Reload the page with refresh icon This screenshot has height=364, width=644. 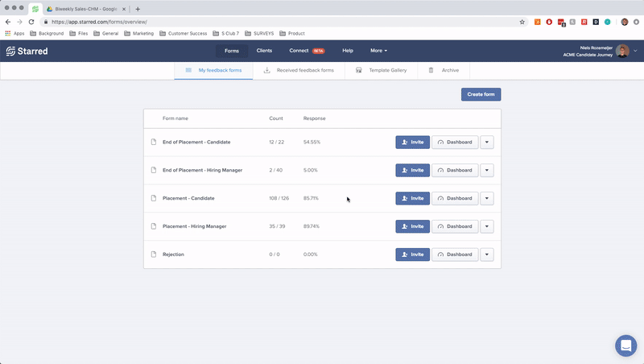coord(31,22)
